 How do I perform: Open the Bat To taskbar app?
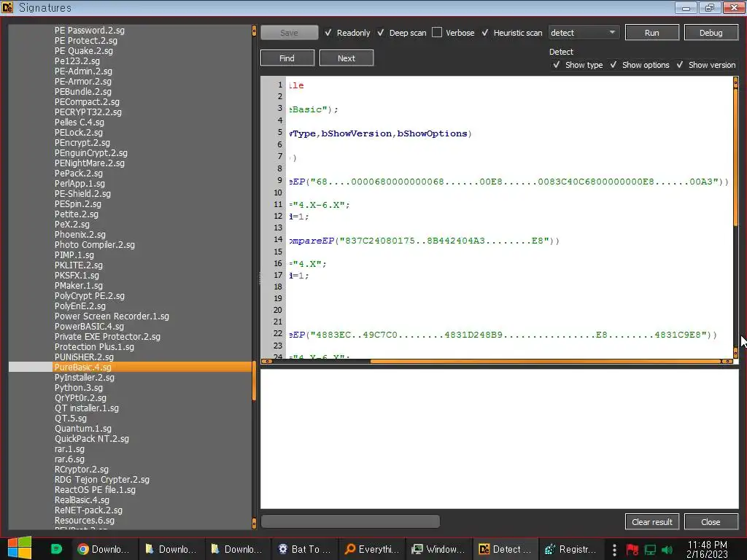pyautogui.click(x=305, y=549)
